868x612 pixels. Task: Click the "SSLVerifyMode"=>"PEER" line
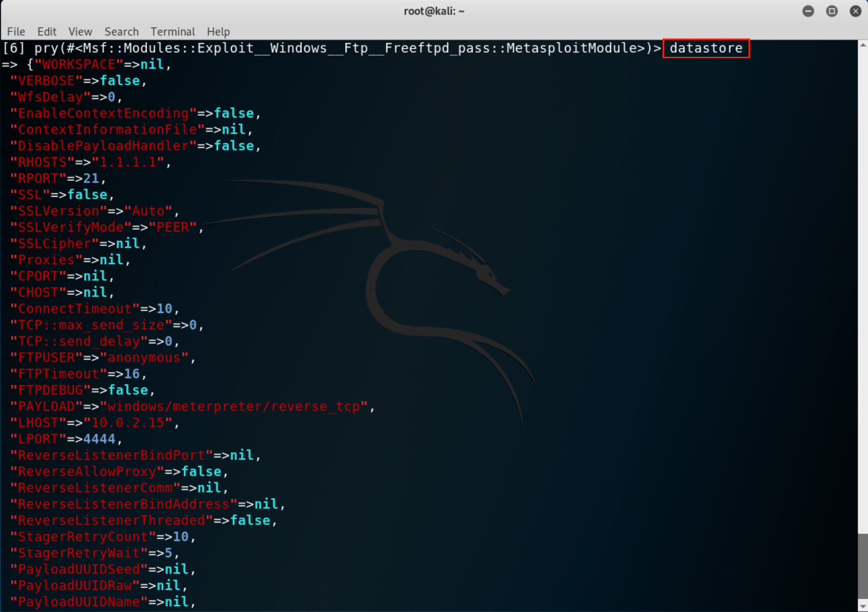pos(107,227)
